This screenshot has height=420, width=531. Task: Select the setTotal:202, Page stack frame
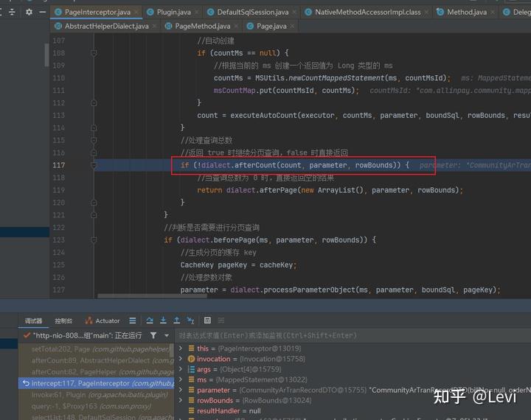[x=96, y=349]
